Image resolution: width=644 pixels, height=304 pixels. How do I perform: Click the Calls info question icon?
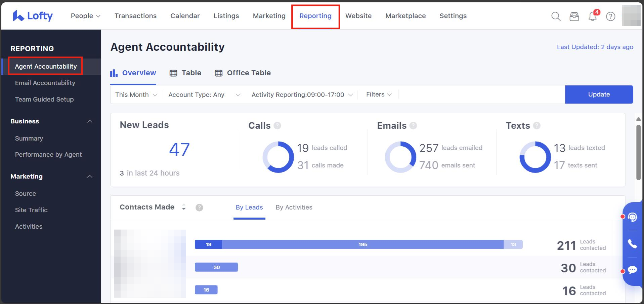[x=277, y=125]
